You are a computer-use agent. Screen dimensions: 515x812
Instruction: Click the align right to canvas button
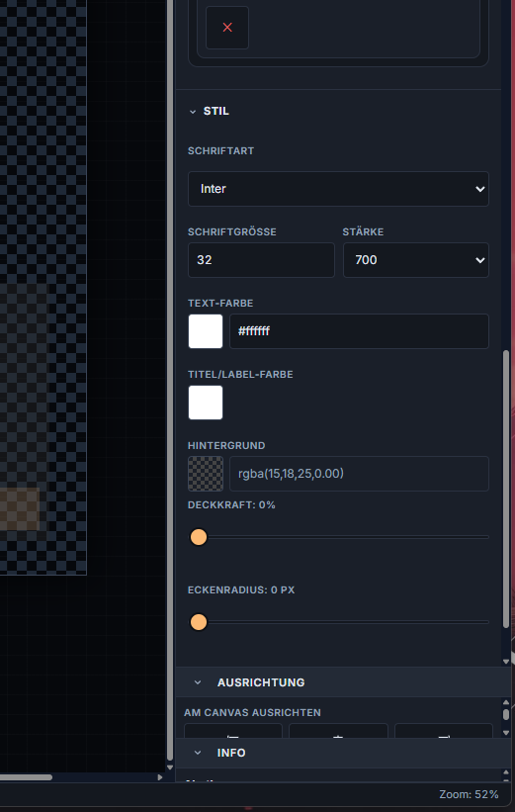pyautogui.click(x=444, y=731)
